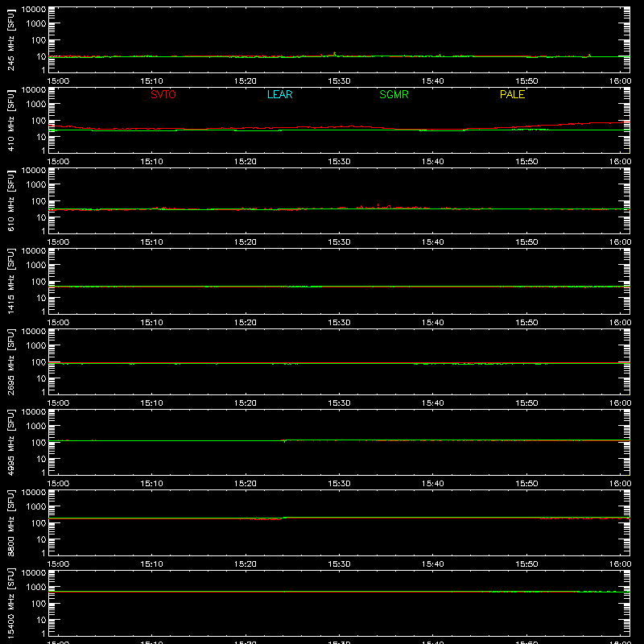The image size is (644, 644).
Task: Click '15:40' tick below the 1415 MHz panel
Action: pos(433,323)
